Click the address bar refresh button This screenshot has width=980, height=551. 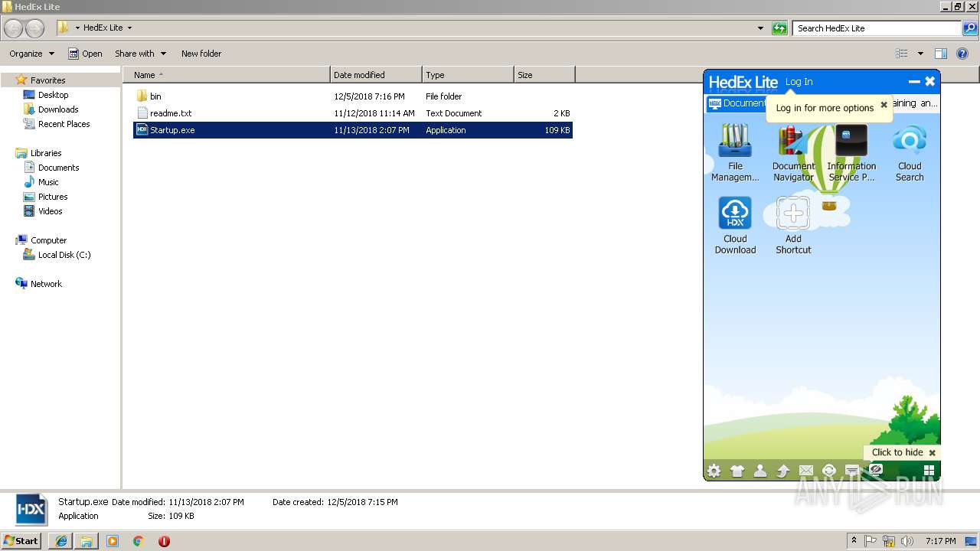coord(779,28)
